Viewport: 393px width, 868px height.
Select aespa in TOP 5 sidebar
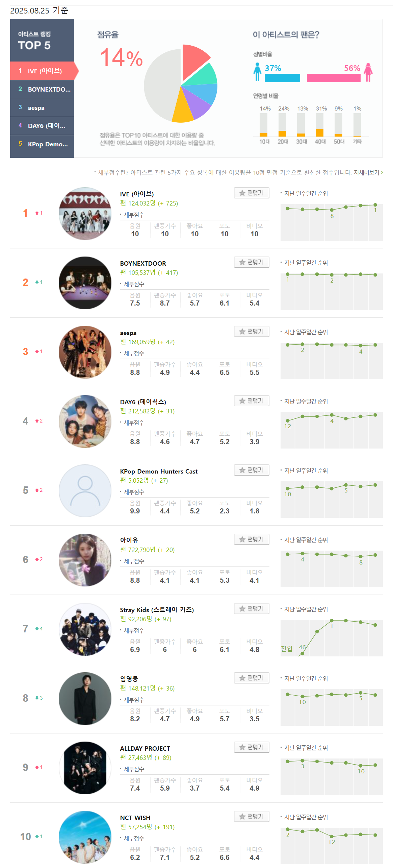pos(42,108)
